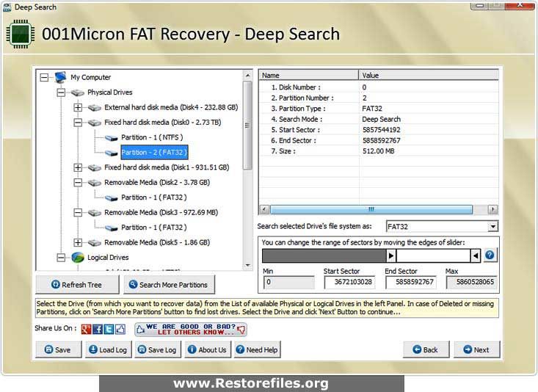
Task: Expand External hard disk media Disk4
Action: [78, 107]
